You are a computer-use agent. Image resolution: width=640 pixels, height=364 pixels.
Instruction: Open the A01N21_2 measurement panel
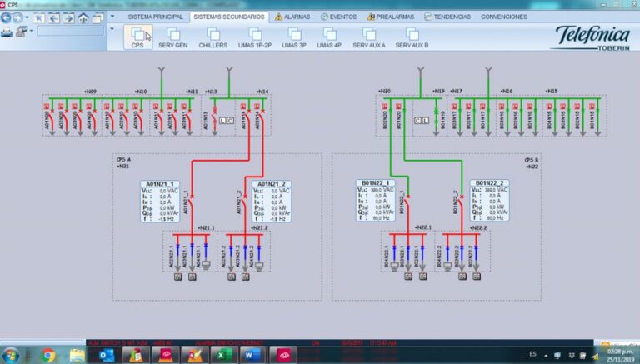[272, 200]
